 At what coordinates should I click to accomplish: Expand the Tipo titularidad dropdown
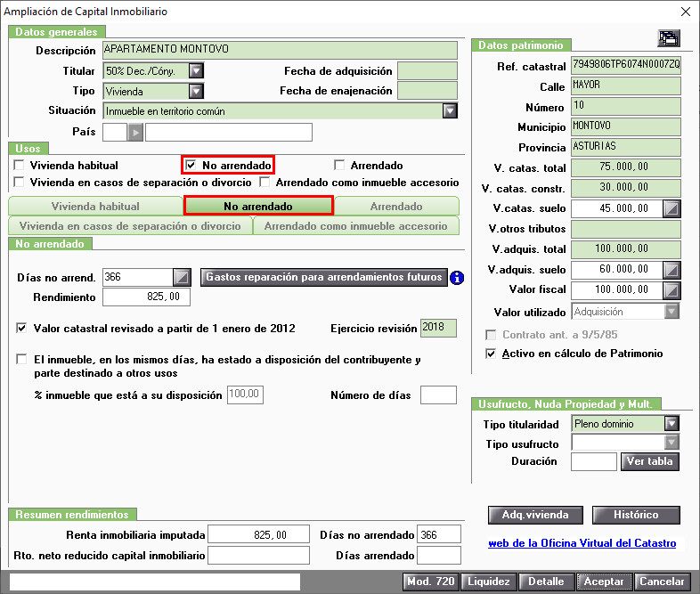[x=672, y=423]
